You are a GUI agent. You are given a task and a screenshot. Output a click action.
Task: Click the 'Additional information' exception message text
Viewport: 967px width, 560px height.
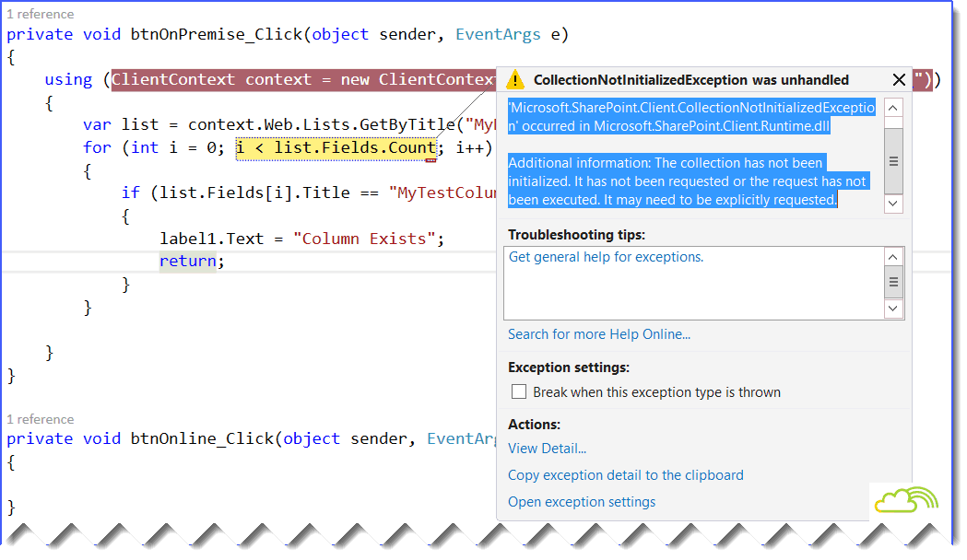(688, 181)
